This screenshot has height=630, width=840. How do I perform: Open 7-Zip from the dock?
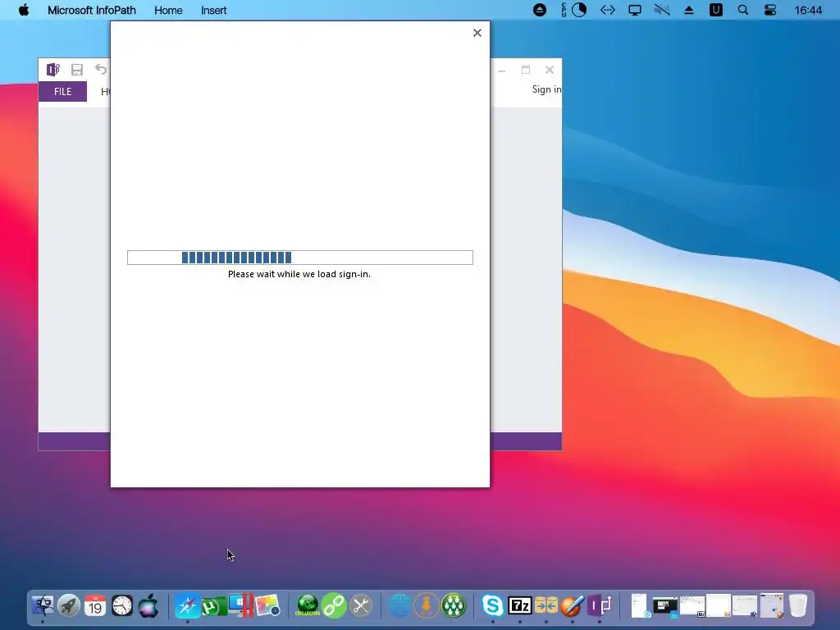click(x=519, y=606)
